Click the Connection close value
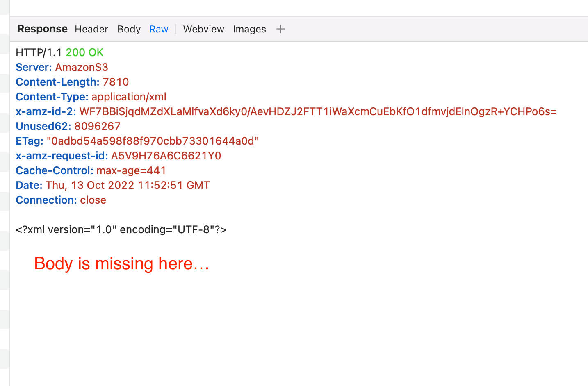 (93, 200)
